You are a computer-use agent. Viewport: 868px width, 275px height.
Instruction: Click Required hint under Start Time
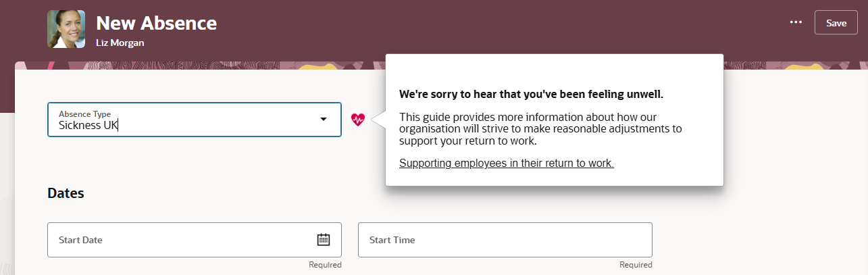coord(636,265)
